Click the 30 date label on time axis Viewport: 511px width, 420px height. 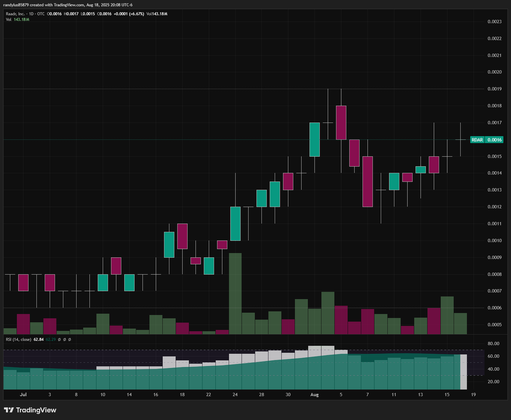288,395
